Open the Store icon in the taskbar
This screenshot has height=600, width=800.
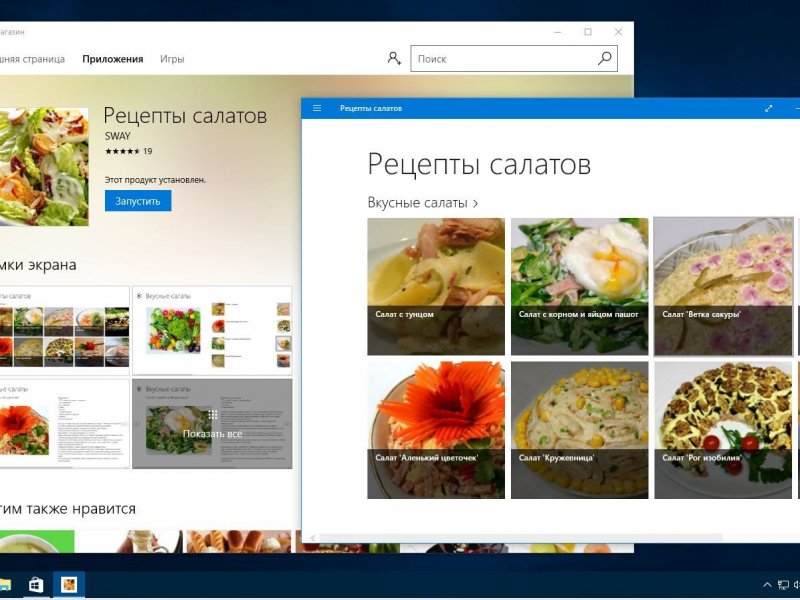(x=36, y=585)
